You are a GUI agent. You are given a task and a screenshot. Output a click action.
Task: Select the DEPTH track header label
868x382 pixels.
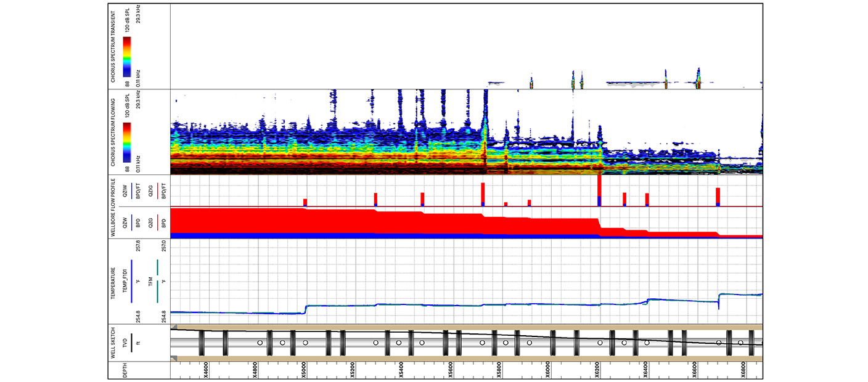[125, 370]
